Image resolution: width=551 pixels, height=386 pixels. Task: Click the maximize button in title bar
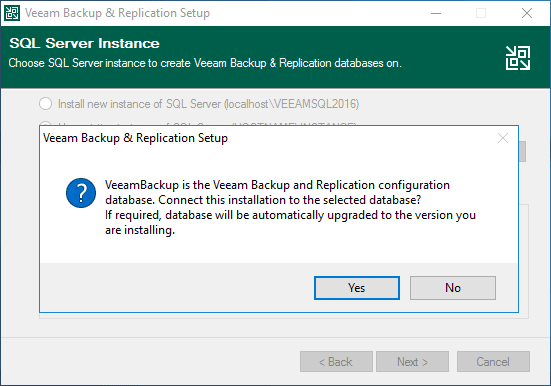click(481, 13)
